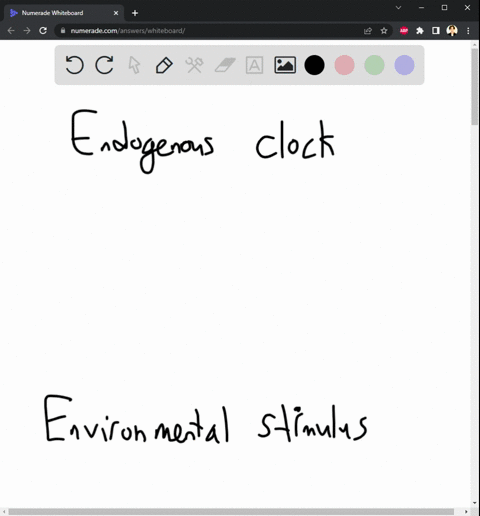Insert an image using picture icon

[285, 65]
